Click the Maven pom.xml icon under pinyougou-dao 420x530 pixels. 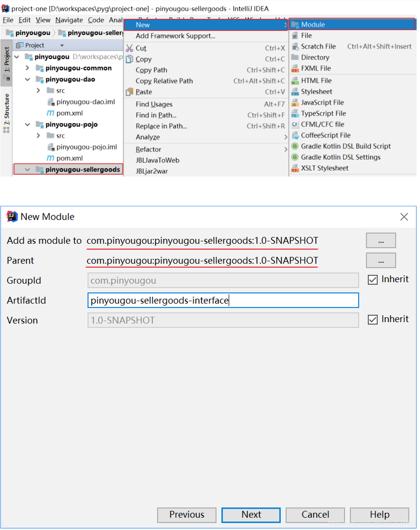pos(50,113)
